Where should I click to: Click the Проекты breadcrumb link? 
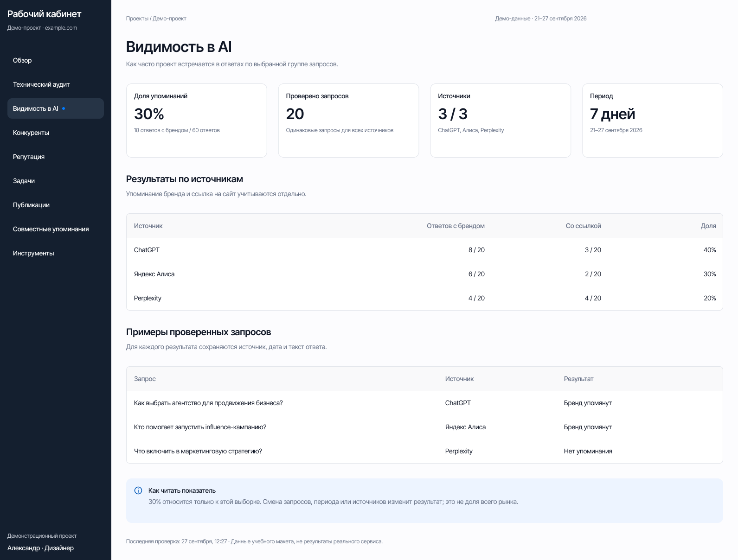pyautogui.click(x=137, y=19)
